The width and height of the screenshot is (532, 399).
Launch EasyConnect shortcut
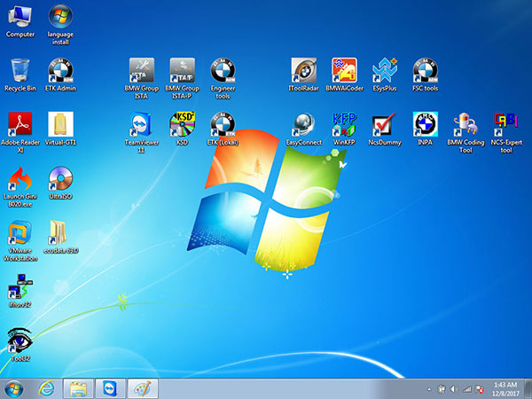[x=304, y=125]
